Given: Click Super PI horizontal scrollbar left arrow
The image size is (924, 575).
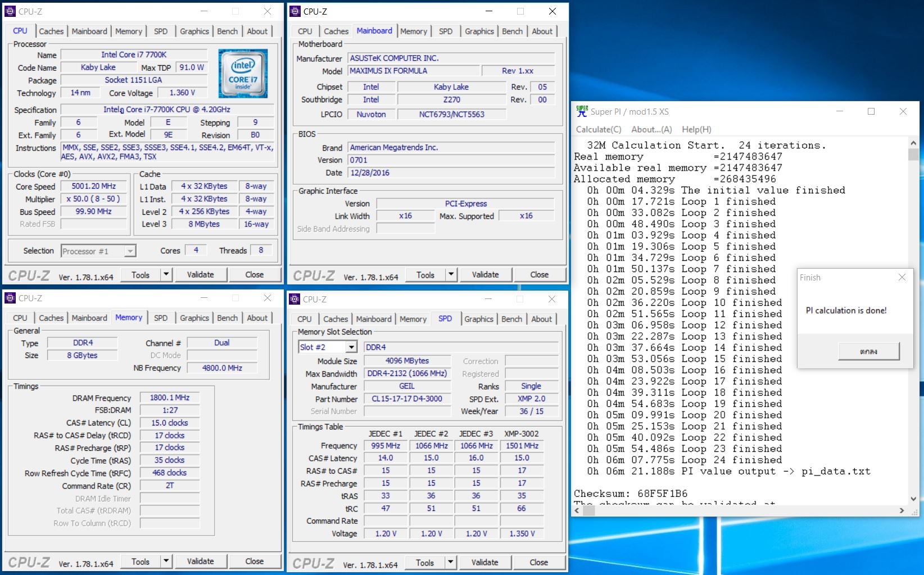Looking at the screenshot, I should 577,510.
